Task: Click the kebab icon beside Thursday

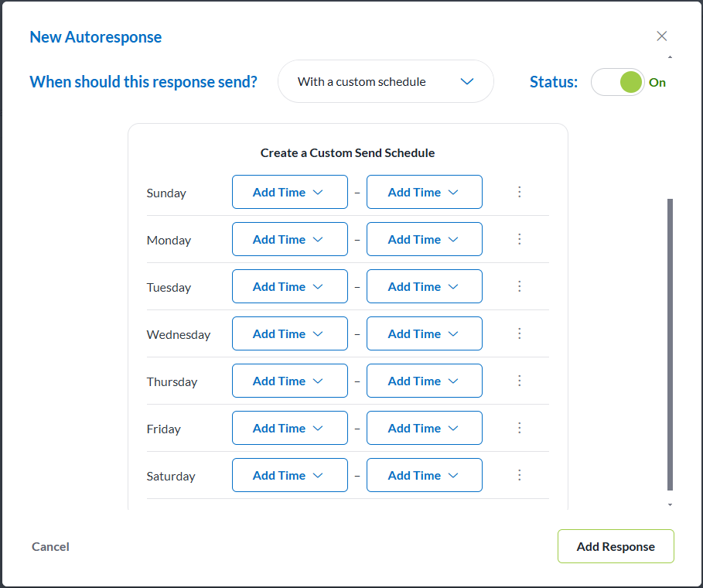Action: (519, 380)
